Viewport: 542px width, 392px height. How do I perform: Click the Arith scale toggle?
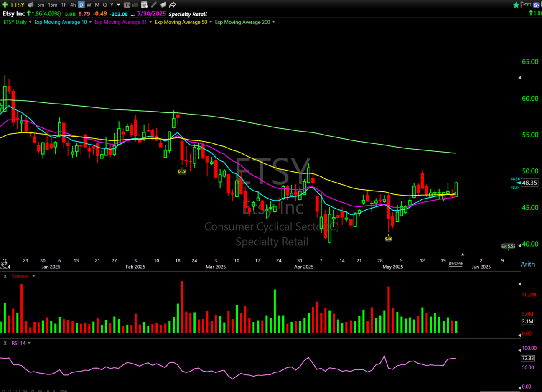click(528, 264)
